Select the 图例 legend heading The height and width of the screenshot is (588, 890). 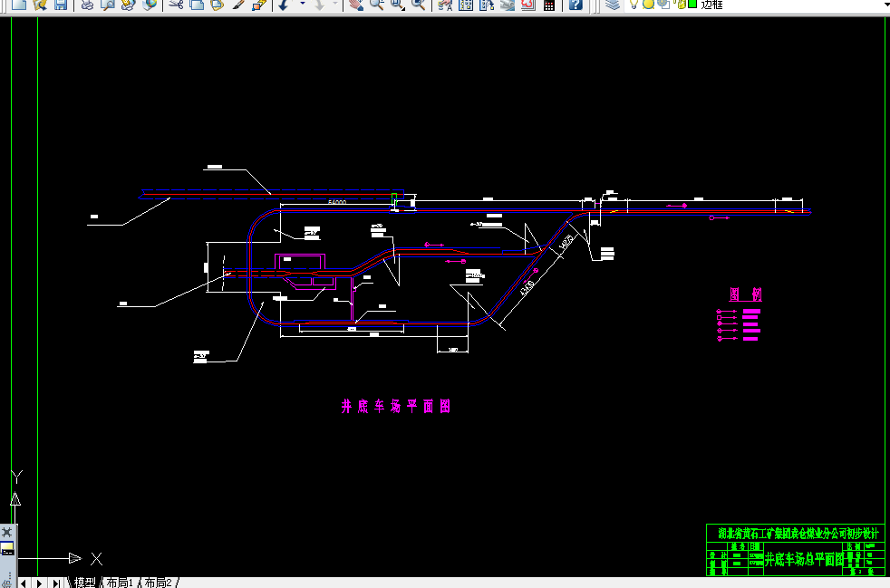(746, 294)
